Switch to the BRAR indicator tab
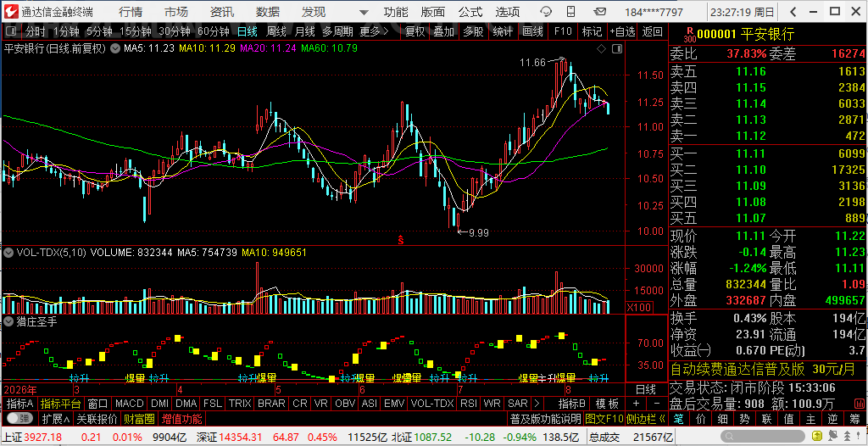 tap(271, 404)
